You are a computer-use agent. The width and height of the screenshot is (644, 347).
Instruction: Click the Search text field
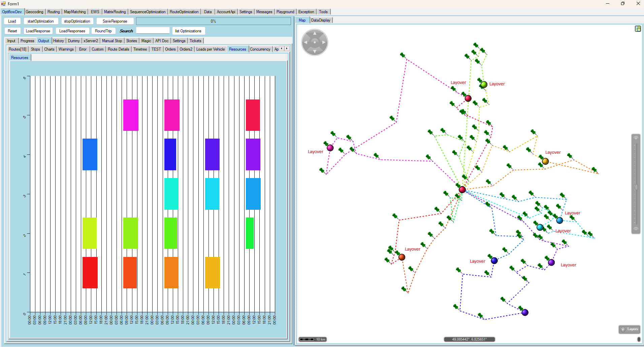153,31
